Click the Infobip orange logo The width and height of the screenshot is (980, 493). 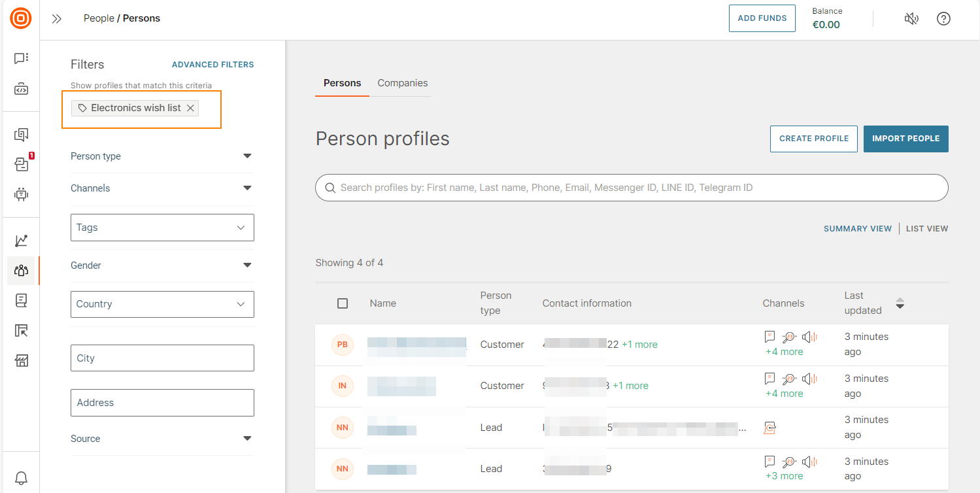(21, 18)
